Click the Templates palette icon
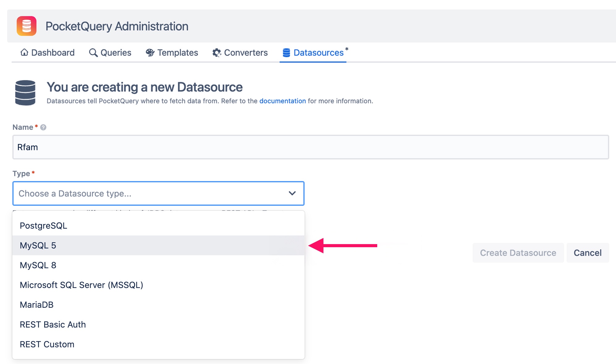Screen dimensions: 616x364 [x=150, y=53]
